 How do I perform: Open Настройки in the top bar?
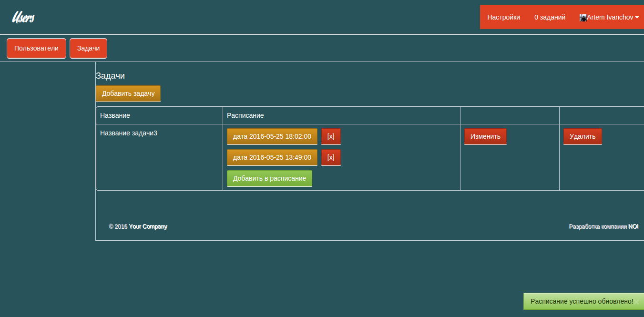click(503, 17)
